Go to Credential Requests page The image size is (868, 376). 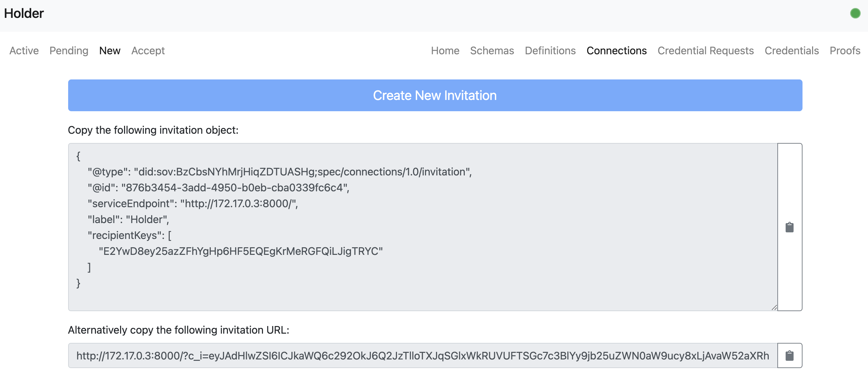(705, 51)
